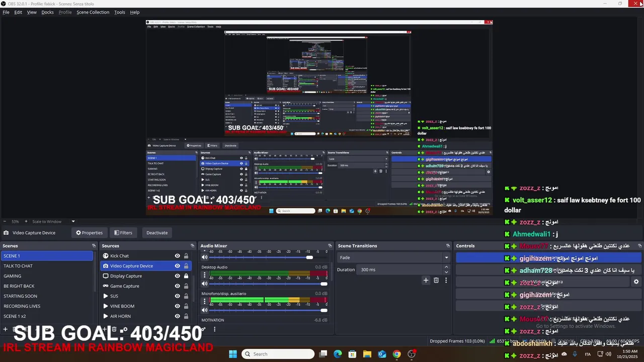
Task: Click the Video Capture Device camera icon
Action: 106,266
